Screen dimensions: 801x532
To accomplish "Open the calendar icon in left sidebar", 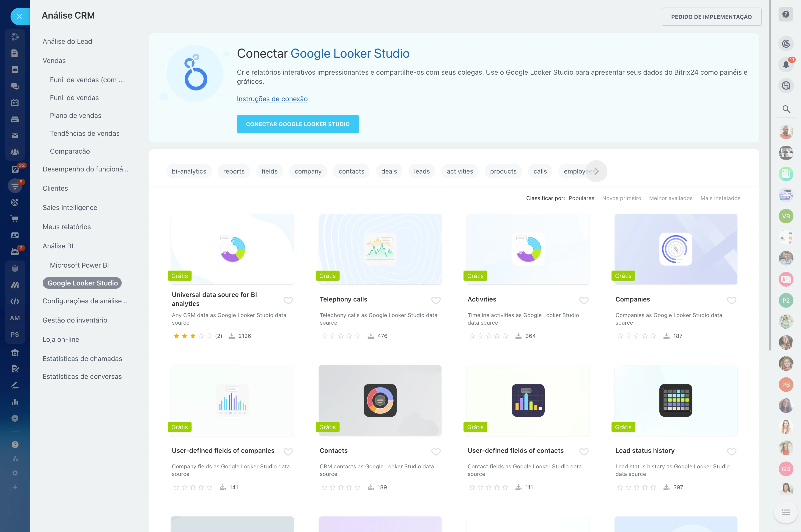I will [15, 103].
